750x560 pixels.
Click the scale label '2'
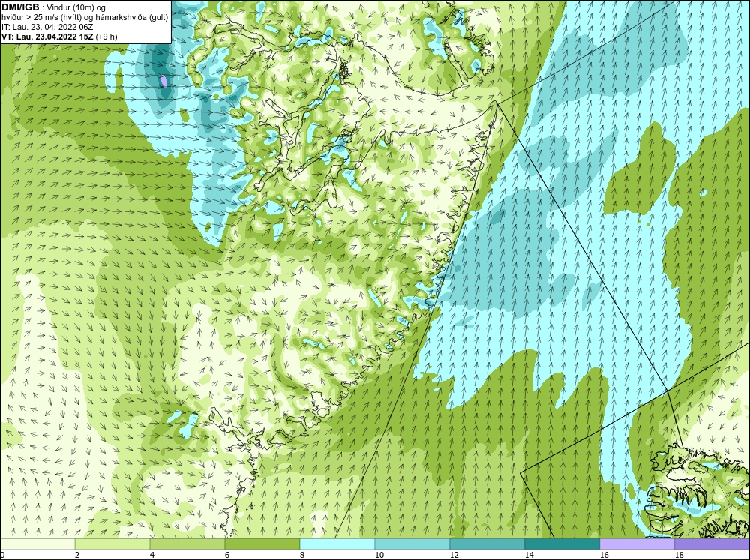coord(77,555)
